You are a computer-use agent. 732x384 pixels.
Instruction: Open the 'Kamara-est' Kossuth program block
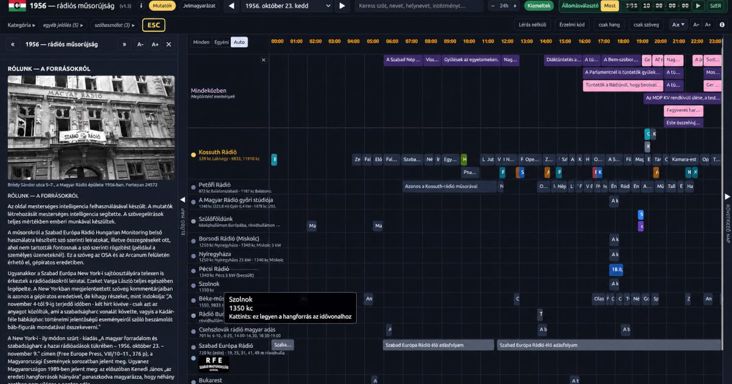pos(684,160)
